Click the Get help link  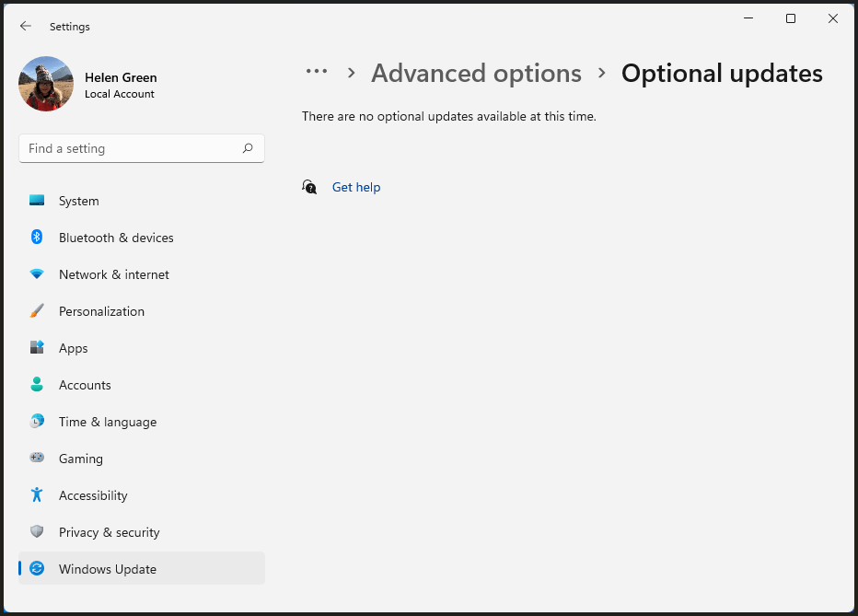tap(356, 187)
